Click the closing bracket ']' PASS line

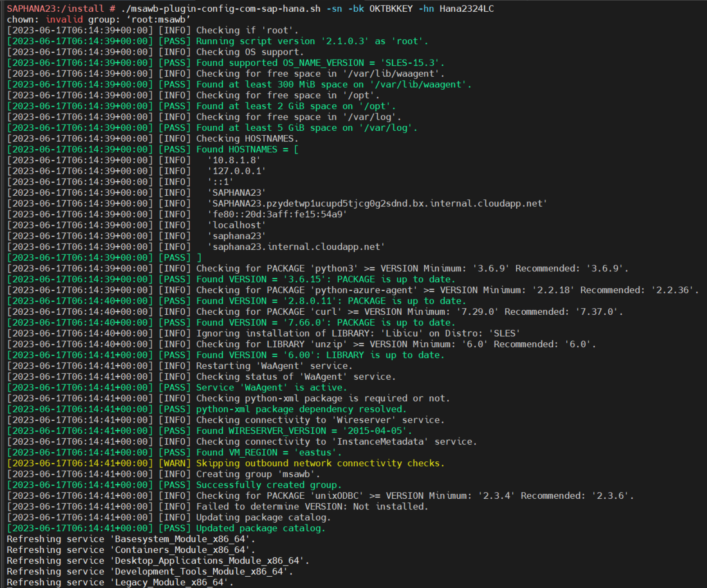point(104,257)
